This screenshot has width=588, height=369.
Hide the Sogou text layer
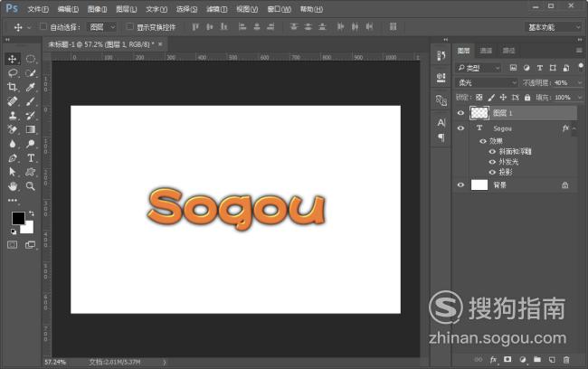click(x=460, y=128)
